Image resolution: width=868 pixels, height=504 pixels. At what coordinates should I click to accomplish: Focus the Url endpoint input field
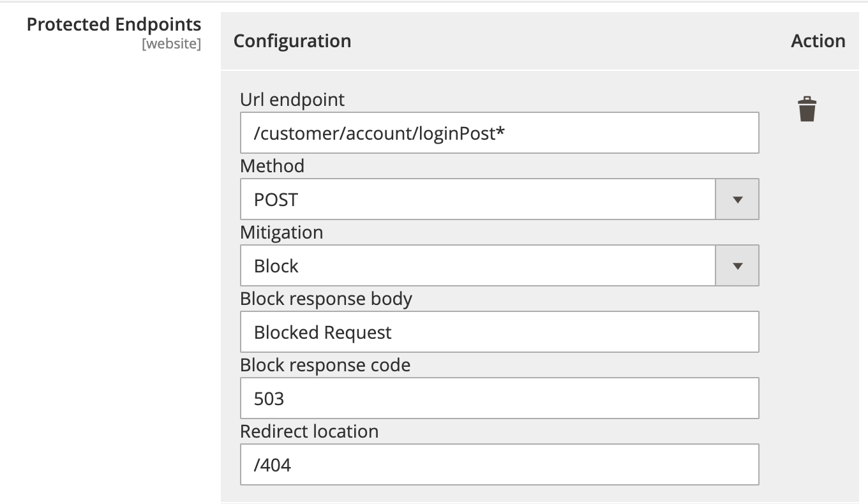498,133
